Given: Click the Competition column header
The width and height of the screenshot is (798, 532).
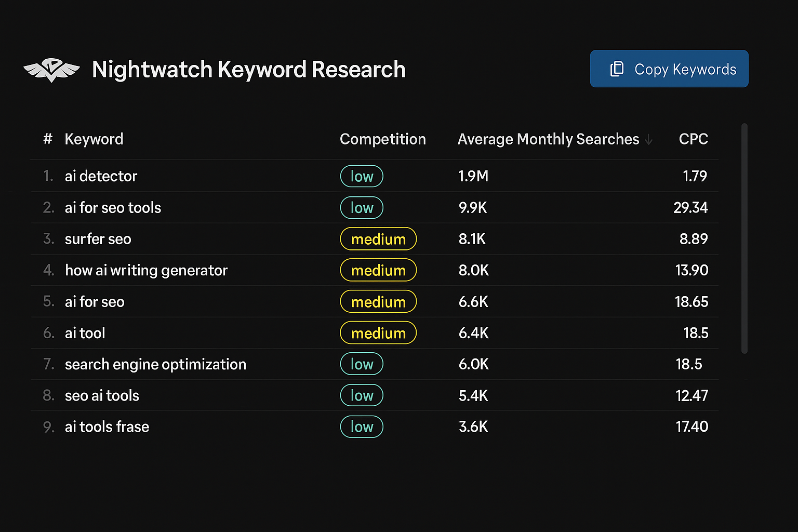Looking at the screenshot, I should pyautogui.click(x=382, y=139).
